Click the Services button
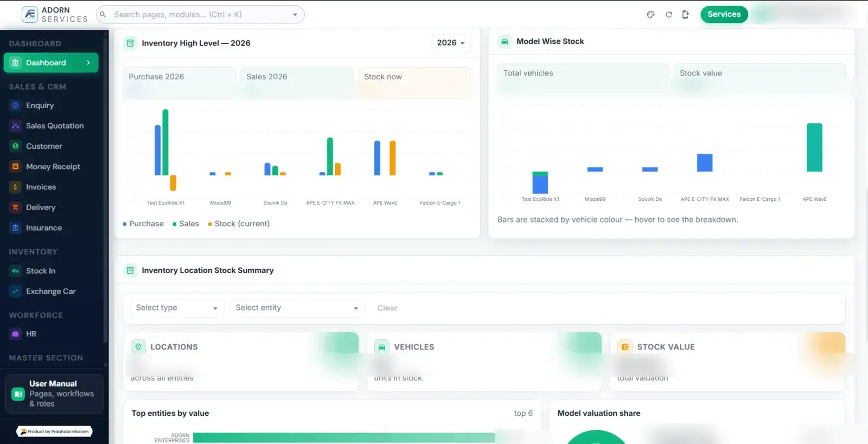The image size is (868, 444). coord(724,15)
